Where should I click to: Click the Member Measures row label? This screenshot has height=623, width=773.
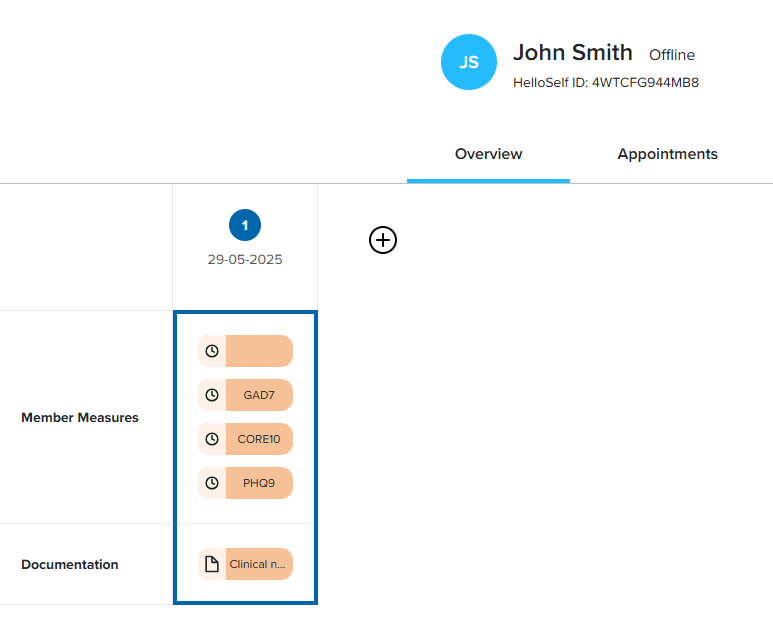(80, 418)
